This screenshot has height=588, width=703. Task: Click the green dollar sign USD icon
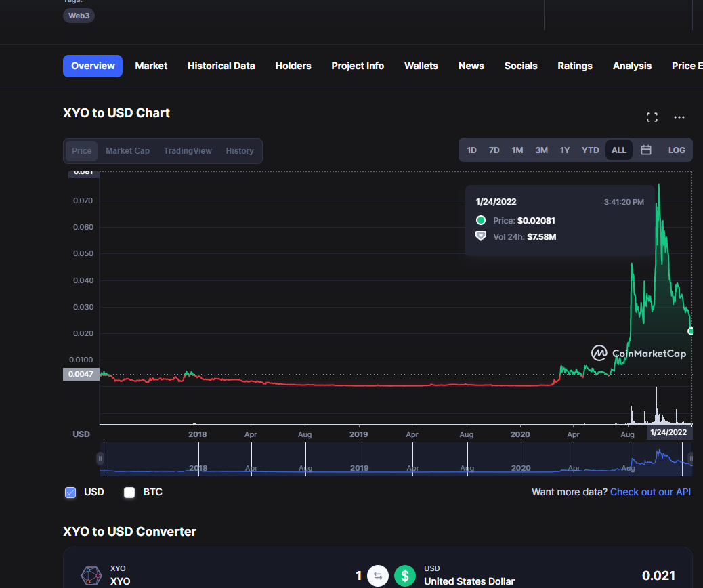coord(405,576)
